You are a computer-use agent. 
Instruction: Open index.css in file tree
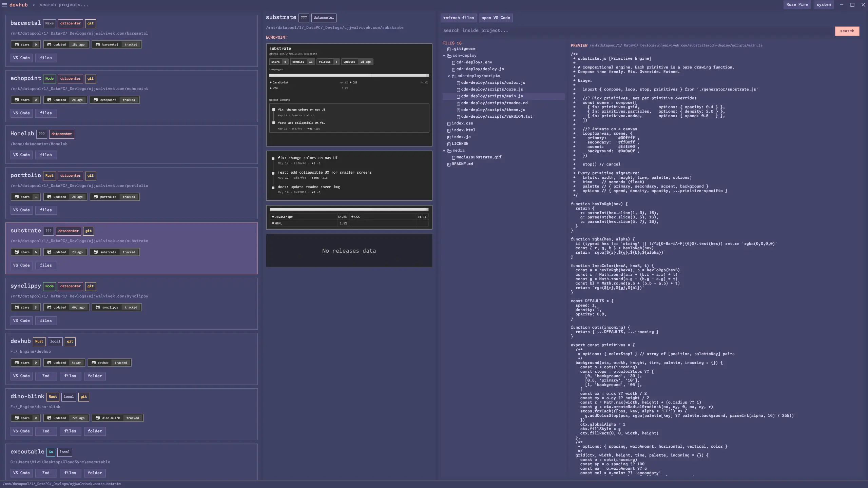tap(462, 123)
